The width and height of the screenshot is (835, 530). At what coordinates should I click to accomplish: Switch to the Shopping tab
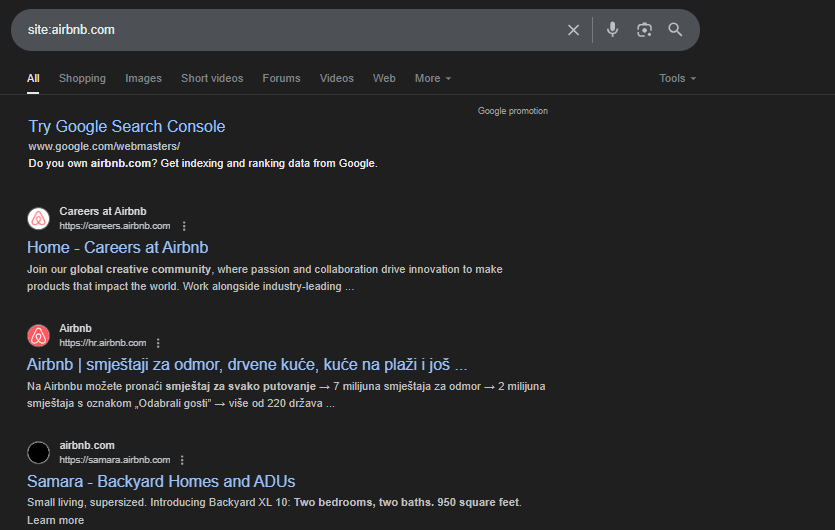tap(82, 78)
